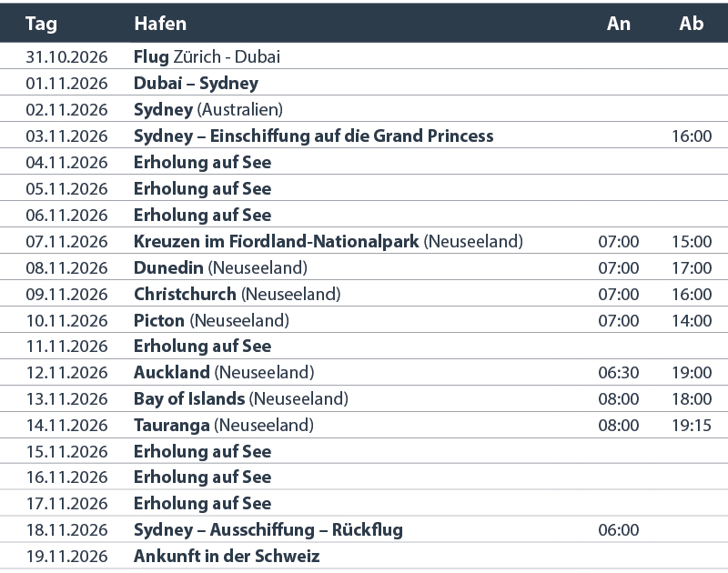Screen dimensions: 728x573
Task: Click the An column header
Action: (x=619, y=24)
